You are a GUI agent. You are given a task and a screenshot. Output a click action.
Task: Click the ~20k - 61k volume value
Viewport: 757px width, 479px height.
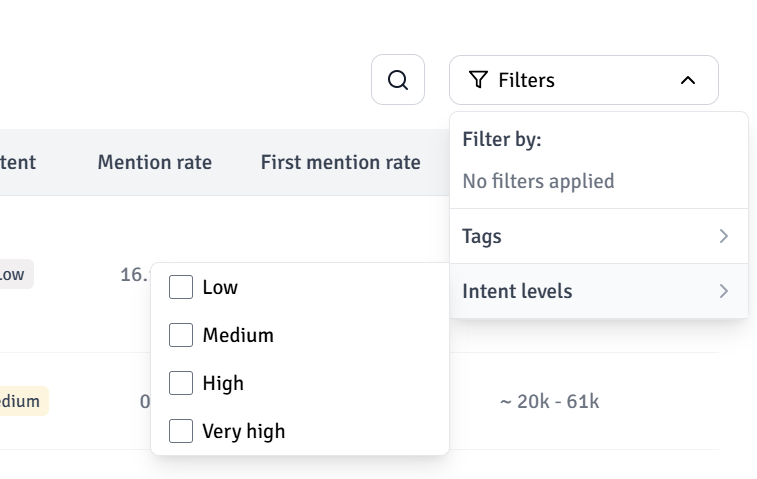tap(549, 401)
